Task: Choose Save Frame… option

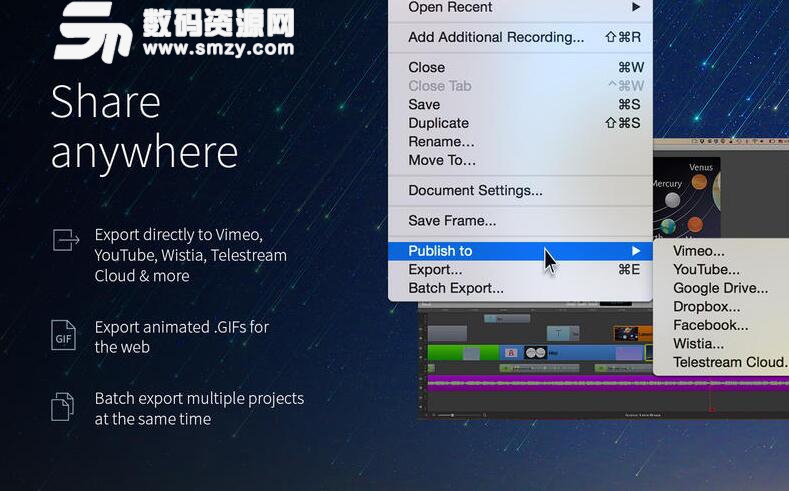Action: coord(452,220)
